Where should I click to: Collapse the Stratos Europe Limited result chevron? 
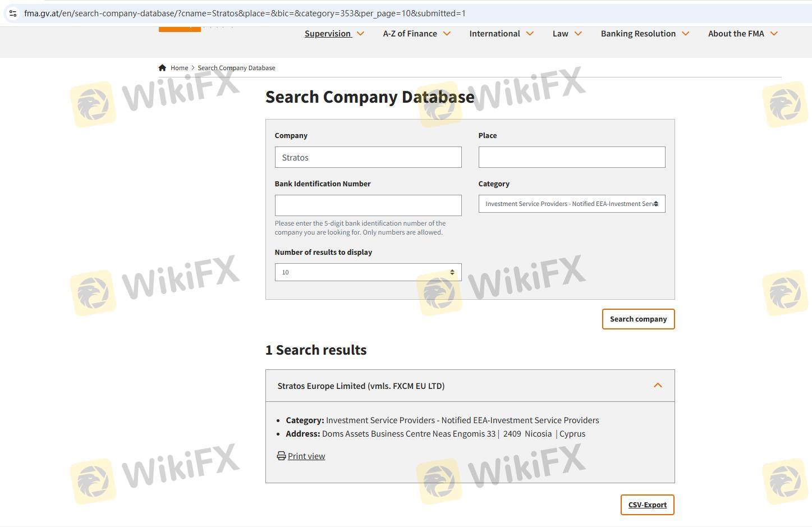click(658, 386)
